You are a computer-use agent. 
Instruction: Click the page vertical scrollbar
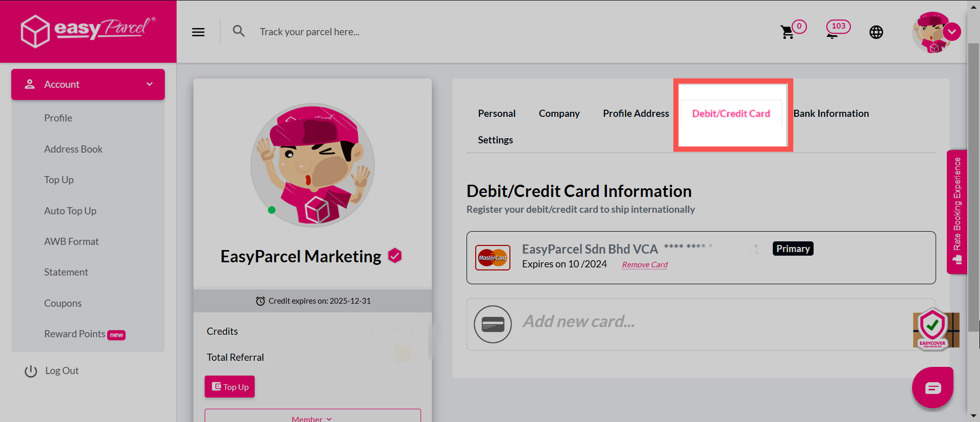[974, 189]
